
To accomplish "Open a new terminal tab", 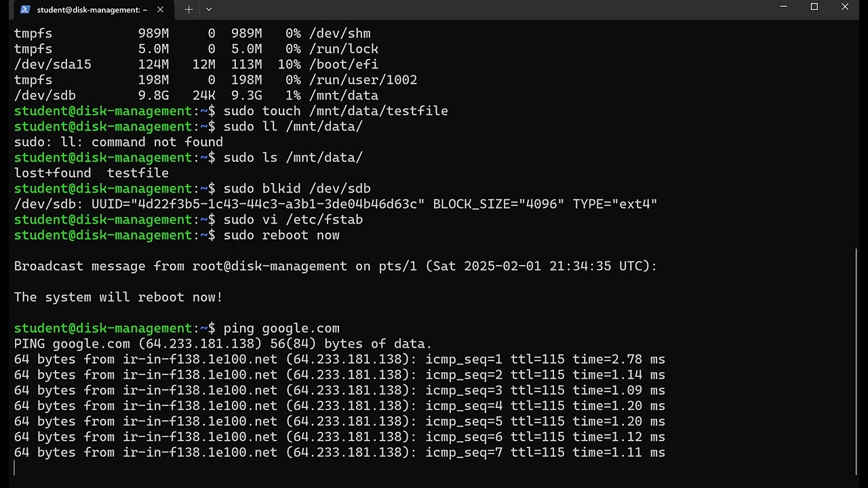I will [189, 9].
